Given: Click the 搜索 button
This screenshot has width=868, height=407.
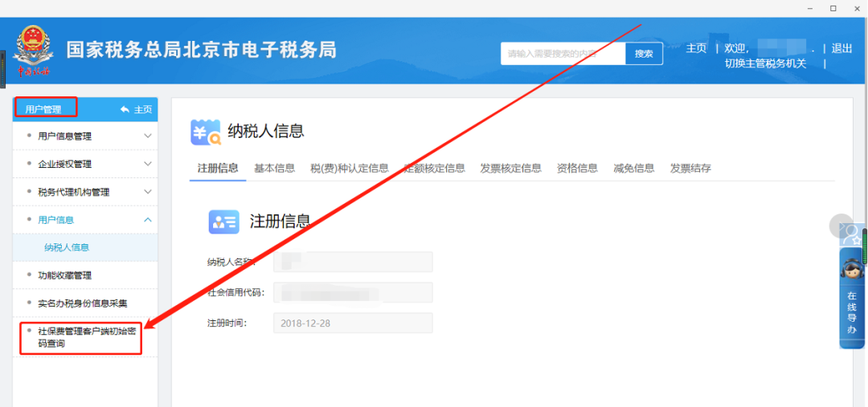Looking at the screenshot, I should 644,54.
